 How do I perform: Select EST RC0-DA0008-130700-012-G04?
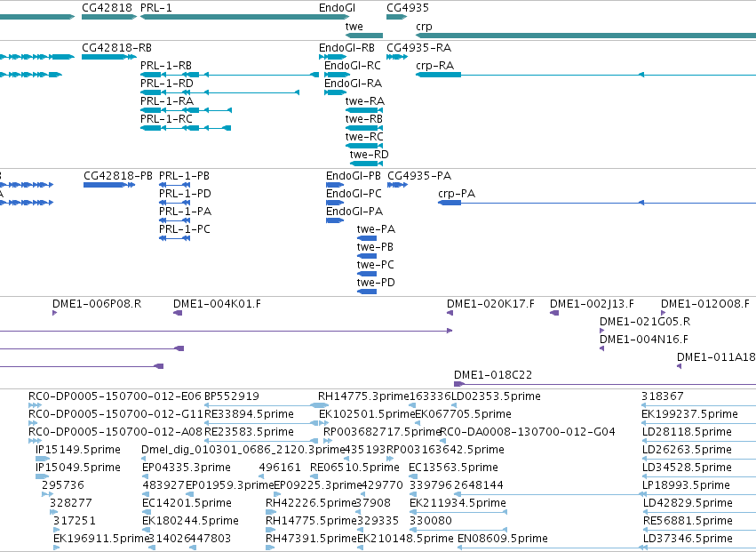[442, 441]
